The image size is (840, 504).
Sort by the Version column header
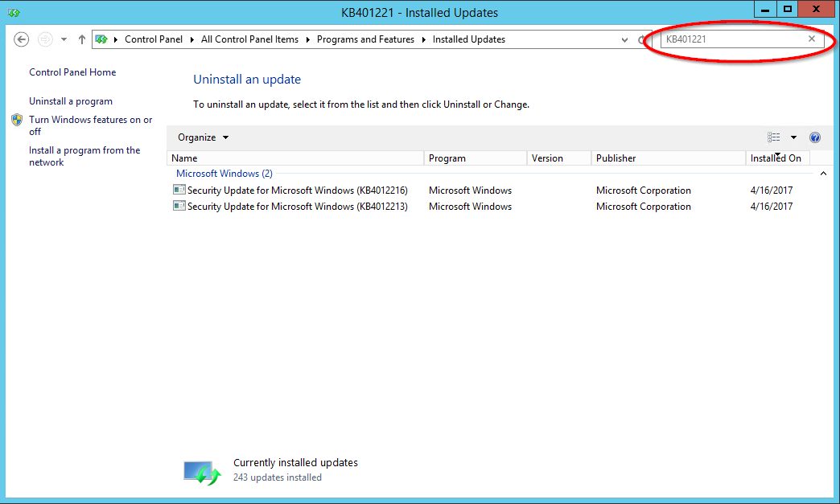(x=559, y=158)
